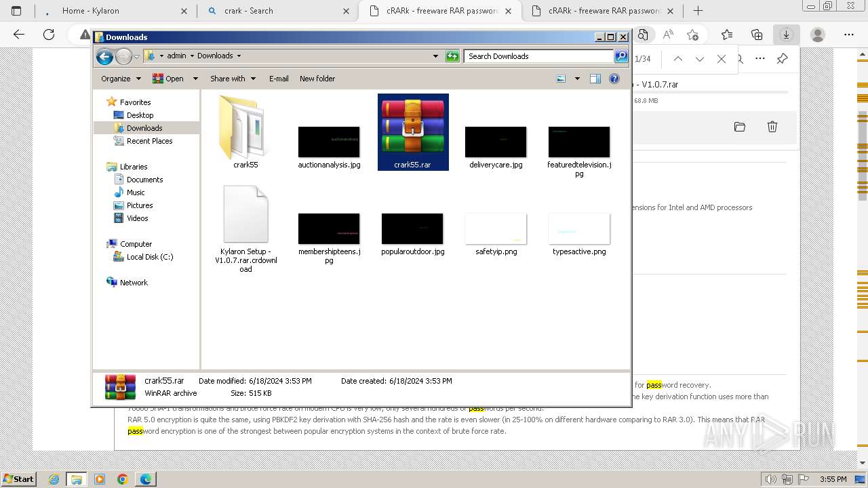Image resolution: width=868 pixels, height=488 pixels.
Task: Expand the arrow after Downloads breadcrumb
Action: pos(239,56)
